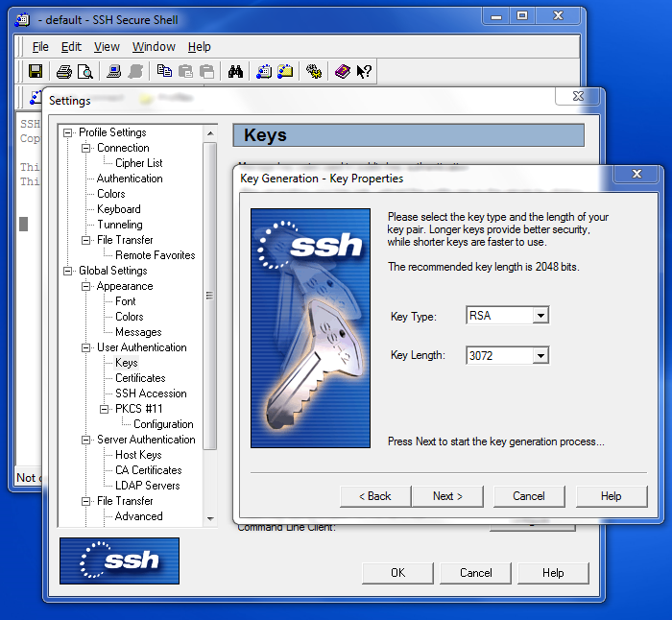Collapse the Profile Settings tree node
Image resolution: width=672 pixels, height=620 pixels.
(x=68, y=132)
